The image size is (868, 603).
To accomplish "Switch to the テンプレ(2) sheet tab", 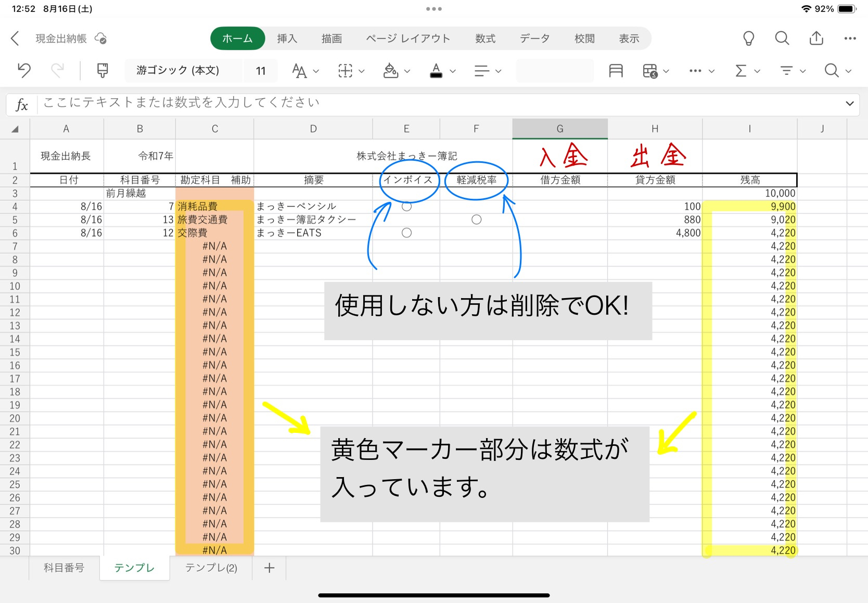I will [x=211, y=568].
